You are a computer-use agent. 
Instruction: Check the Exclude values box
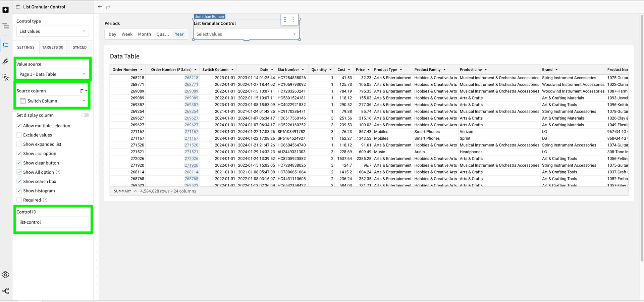19,135
